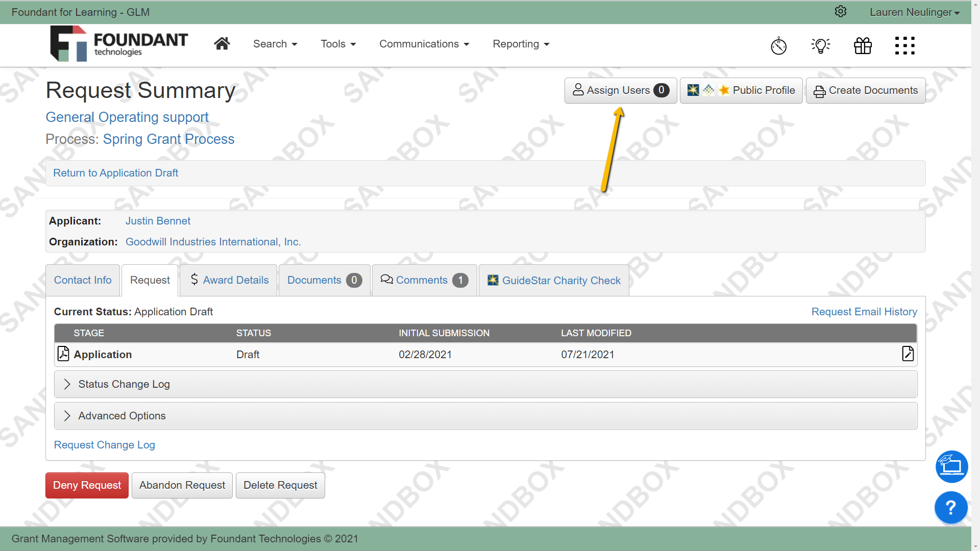This screenshot has width=980, height=551.
Task: Open the Communications dropdown menu
Action: [424, 44]
